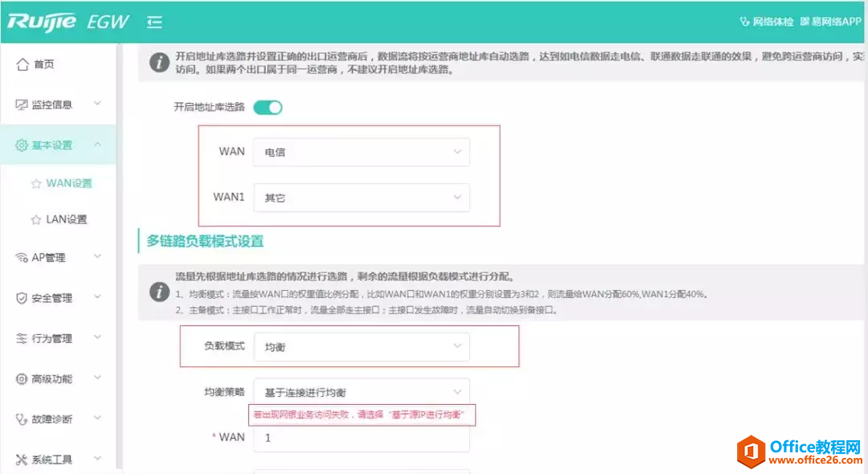Expand 行为管理 chevron
The image size is (868, 474).
97,337
